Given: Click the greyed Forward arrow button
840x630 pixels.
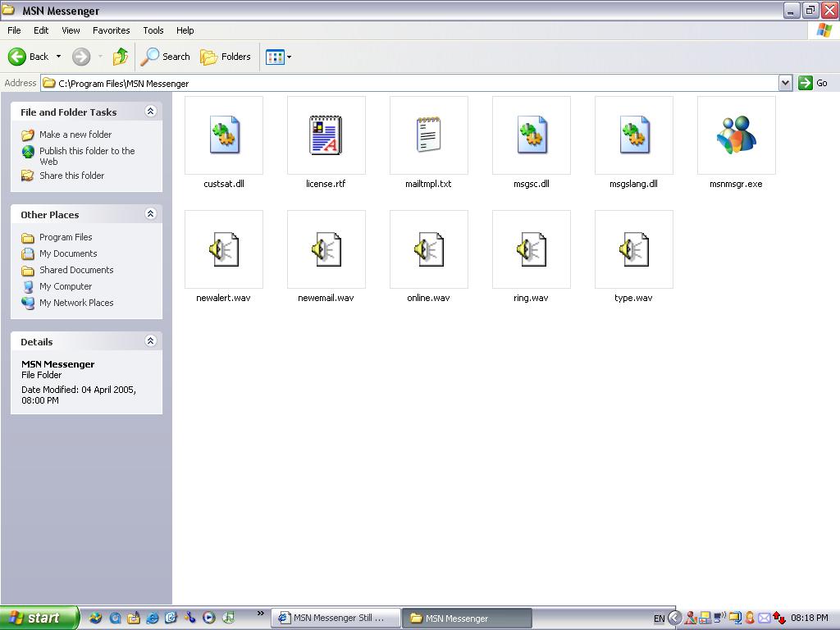Looking at the screenshot, I should point(81,57).
